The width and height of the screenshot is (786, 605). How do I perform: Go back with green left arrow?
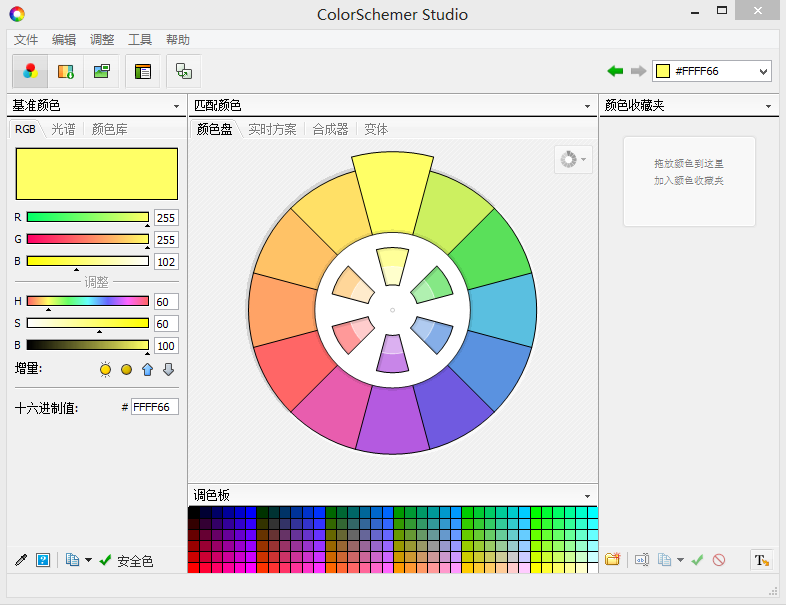(x=615, y=71)
